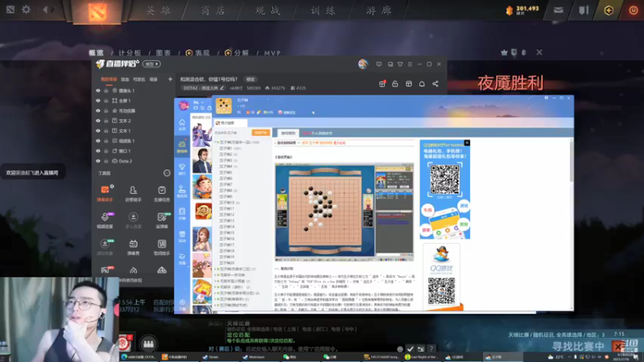Switch to the 分解 breakdown tab
The image size is (644, 362).
237,52
